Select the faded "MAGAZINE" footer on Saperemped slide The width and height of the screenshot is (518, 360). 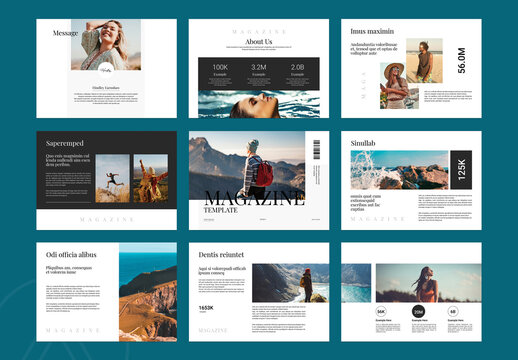(107, 219)
